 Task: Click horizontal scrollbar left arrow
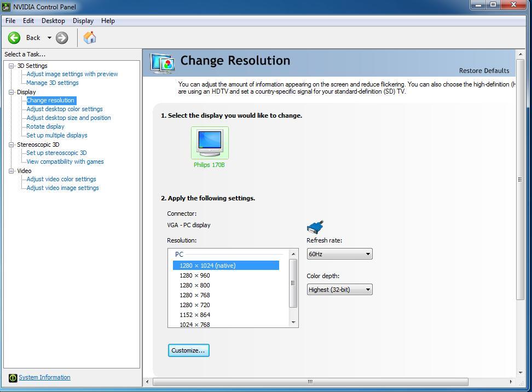[x=147, y=382]
